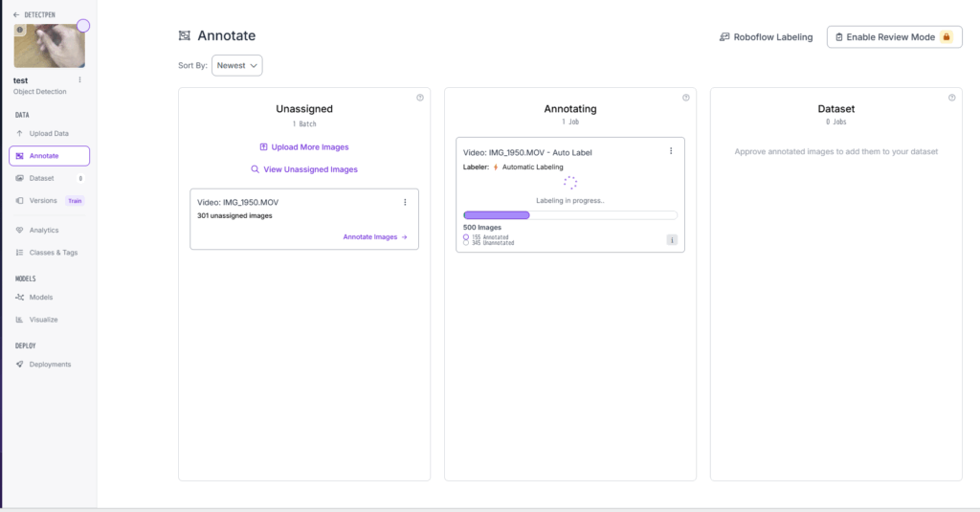Click the Upload More Images link
This screenshot has width=980, height=512.
tap(304, 147)
